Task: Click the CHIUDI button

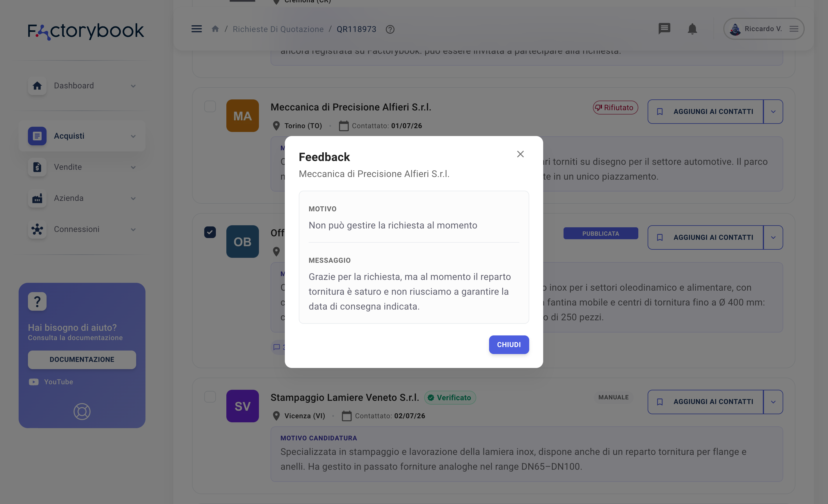Action: [509, 344]
